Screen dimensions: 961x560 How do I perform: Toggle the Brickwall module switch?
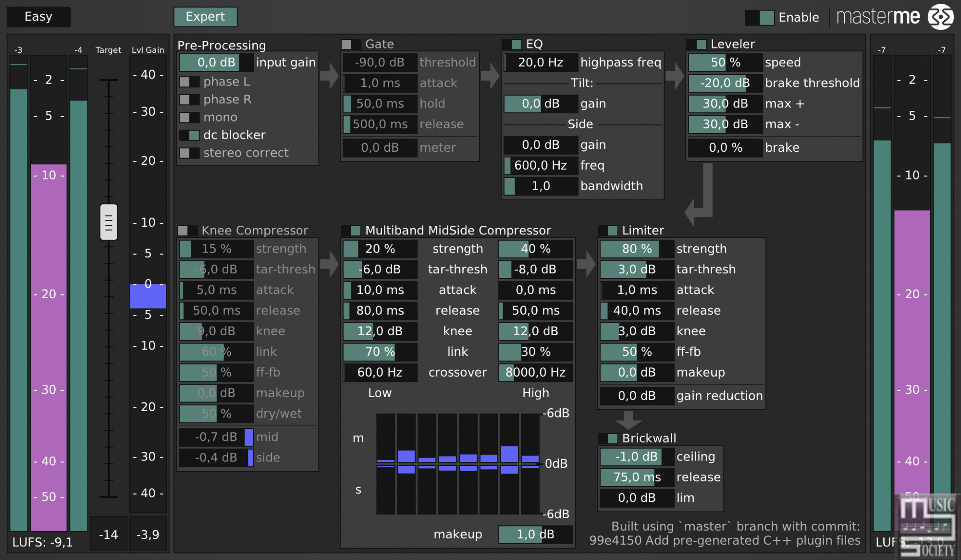(x=608, y=439)
